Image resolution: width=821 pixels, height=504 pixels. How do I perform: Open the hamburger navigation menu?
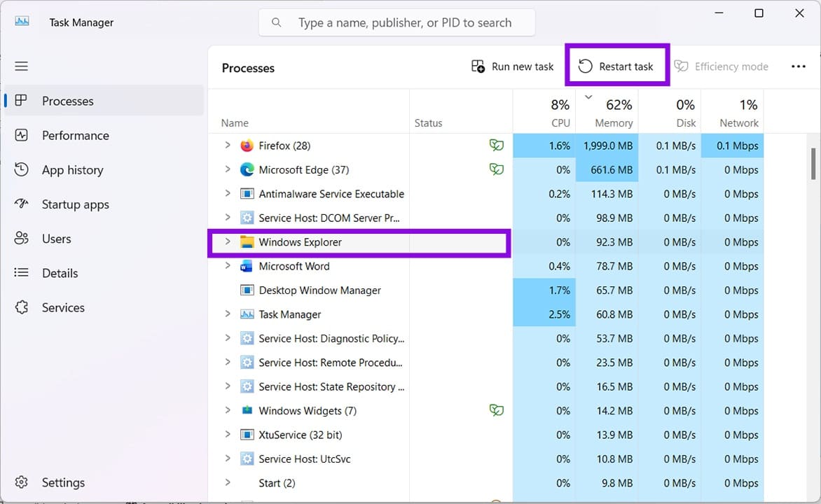coord(21,66)
